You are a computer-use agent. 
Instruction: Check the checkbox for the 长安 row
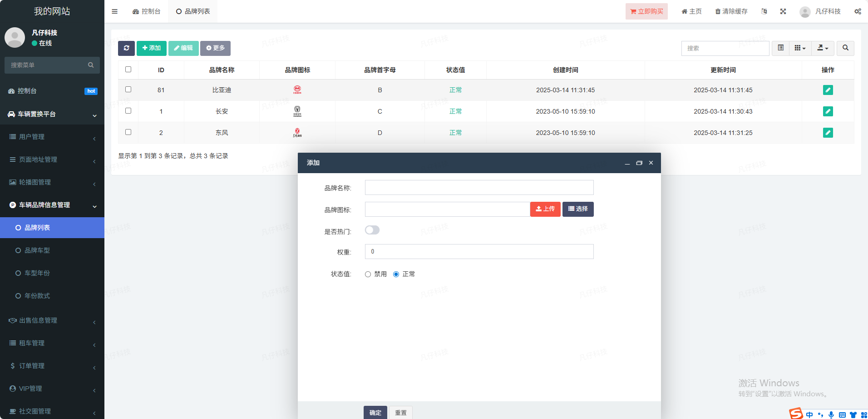click(x=128, y=111)
